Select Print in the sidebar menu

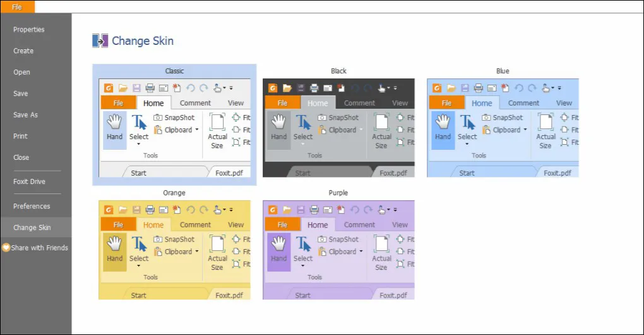click(20, 136)
